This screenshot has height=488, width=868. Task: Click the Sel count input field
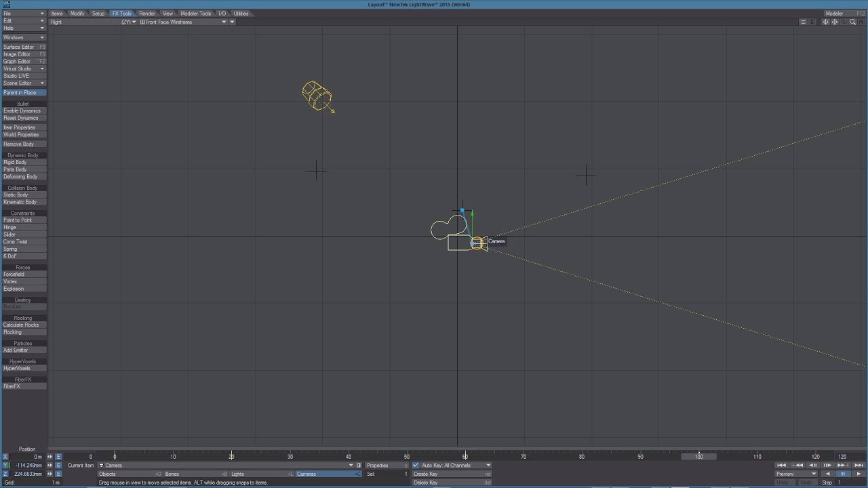click(x=390, y=474)
